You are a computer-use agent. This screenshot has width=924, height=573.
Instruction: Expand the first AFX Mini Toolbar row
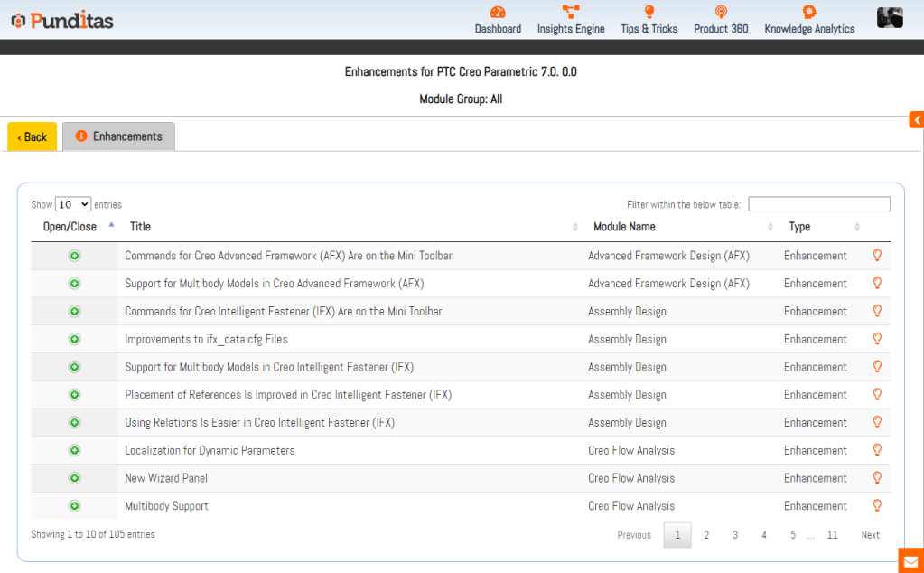pos(74,256)
